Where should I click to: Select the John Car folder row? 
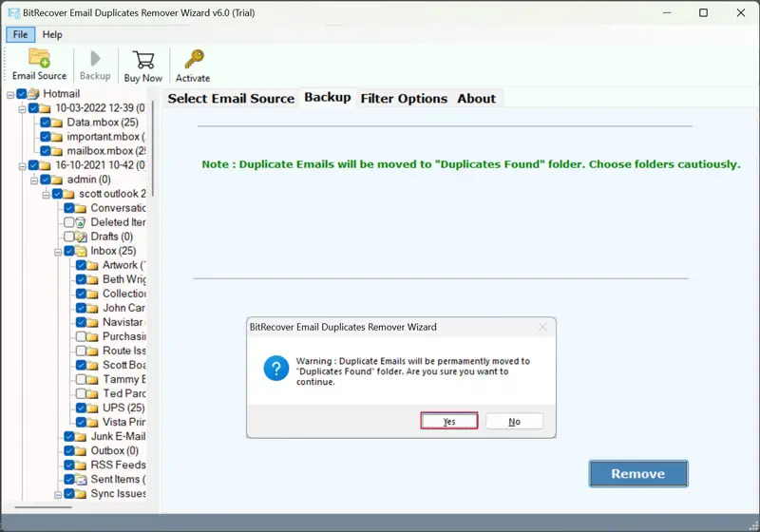coord(110,308)
